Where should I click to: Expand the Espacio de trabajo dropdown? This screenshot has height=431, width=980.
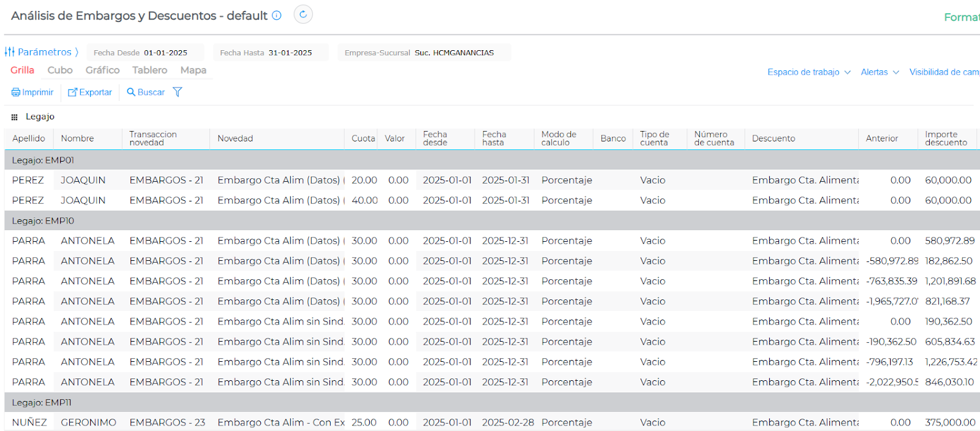[809, 72]
